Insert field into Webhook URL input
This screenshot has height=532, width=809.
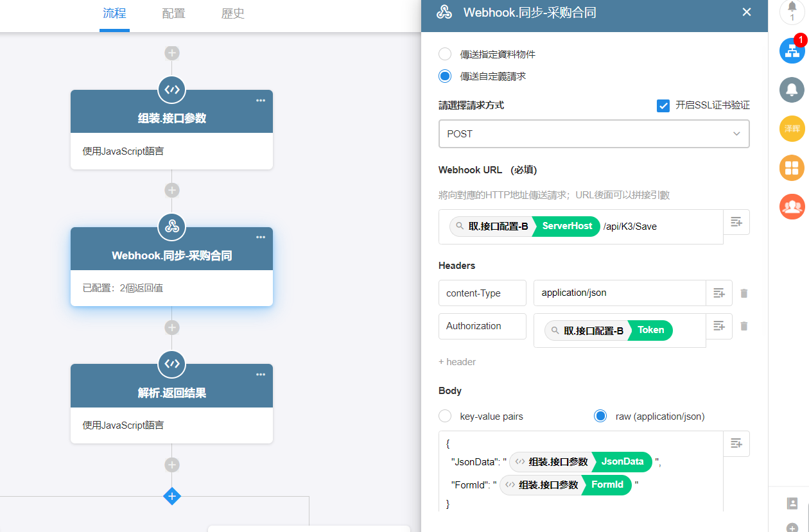coord(736,222)
